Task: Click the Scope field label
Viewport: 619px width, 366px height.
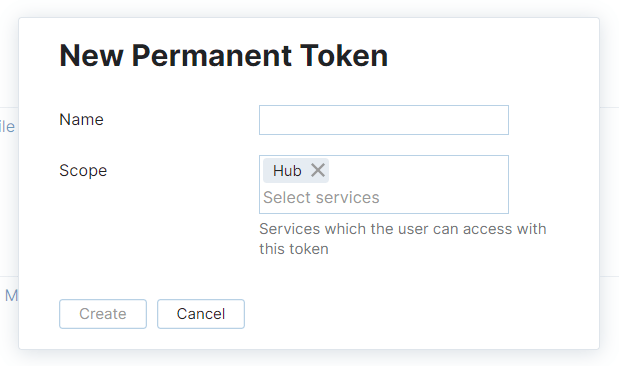Action: click(83, 171)
